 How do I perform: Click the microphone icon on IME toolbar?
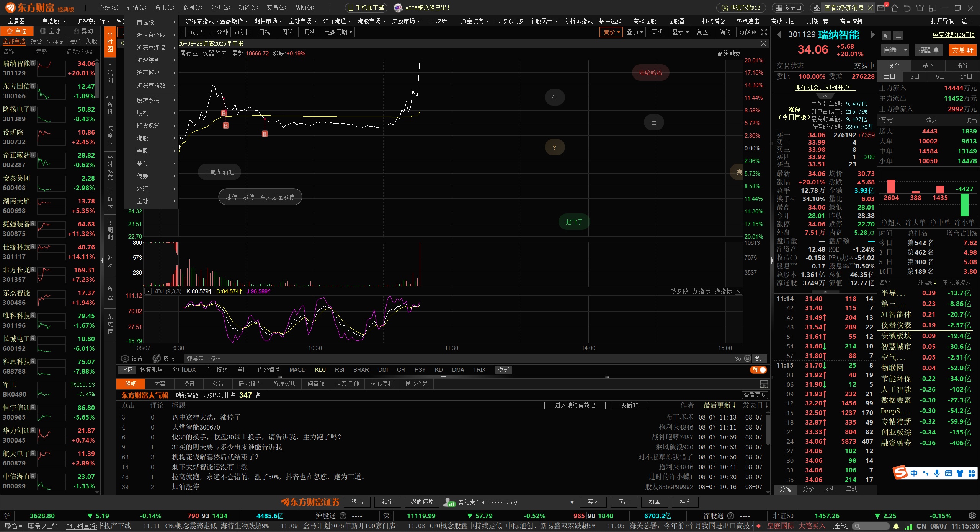pos(937,473)
